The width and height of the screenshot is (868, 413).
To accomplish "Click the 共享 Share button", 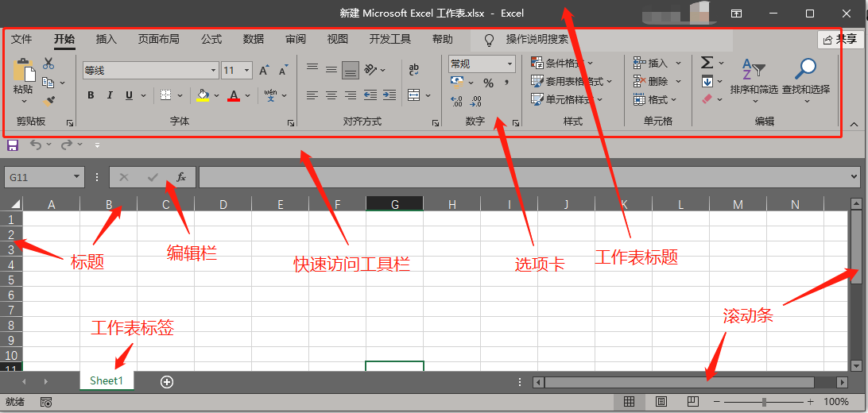I will pos(840,40).
